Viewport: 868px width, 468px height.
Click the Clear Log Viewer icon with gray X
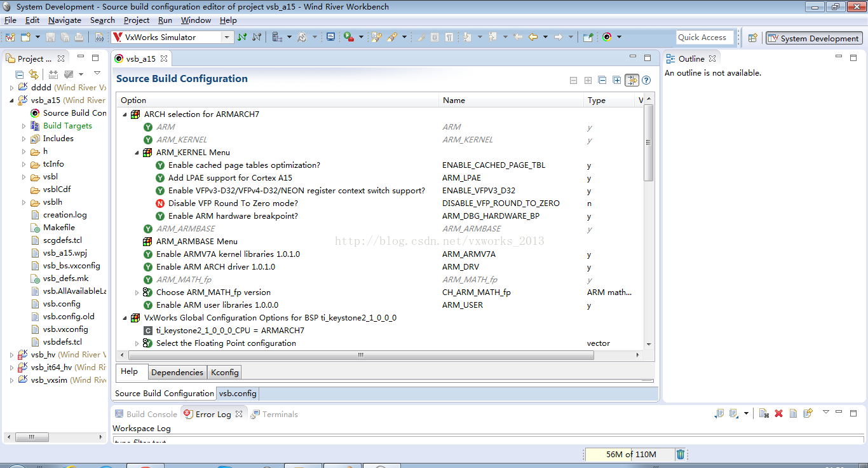[x=764, y=413]
